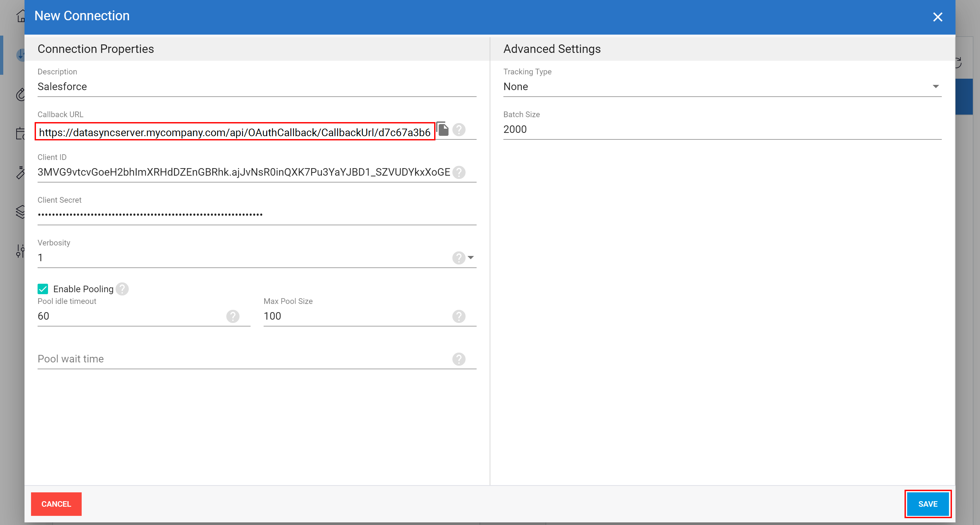Click help icon beside Client ID
This screenshot has height=525, width=980.
459,173
